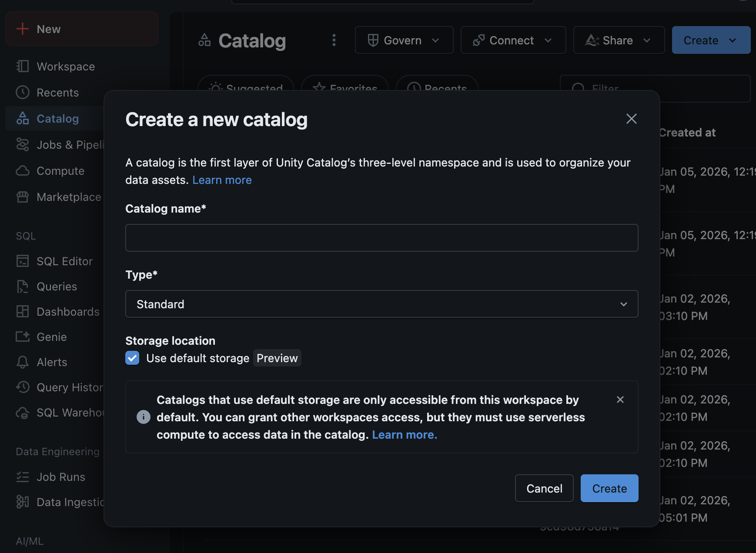Open Genie icon in sidebar
The height and width of the screenshot is (553, 756).
(23, 336)
